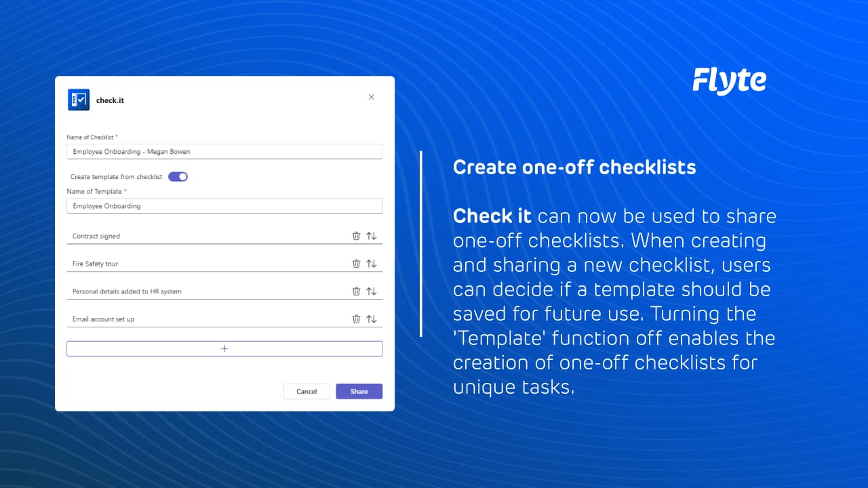Click the reorder arrows for "Email account set up"

pos(371,319)
